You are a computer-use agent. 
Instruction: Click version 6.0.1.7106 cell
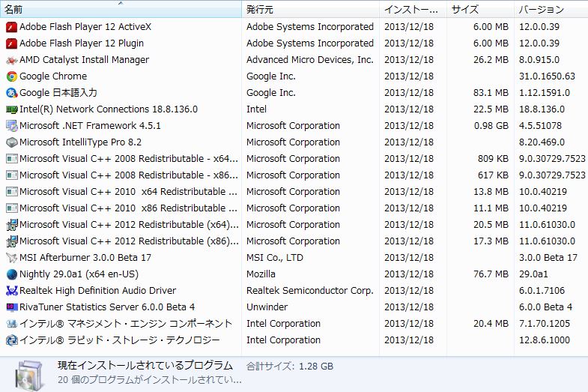(x=542, y=291)
